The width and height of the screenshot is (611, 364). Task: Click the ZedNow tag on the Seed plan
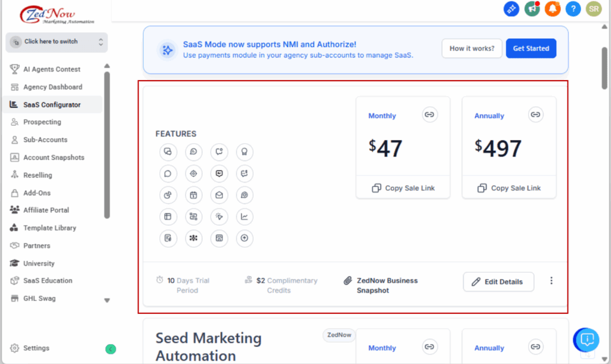click(x=339, y=335)
